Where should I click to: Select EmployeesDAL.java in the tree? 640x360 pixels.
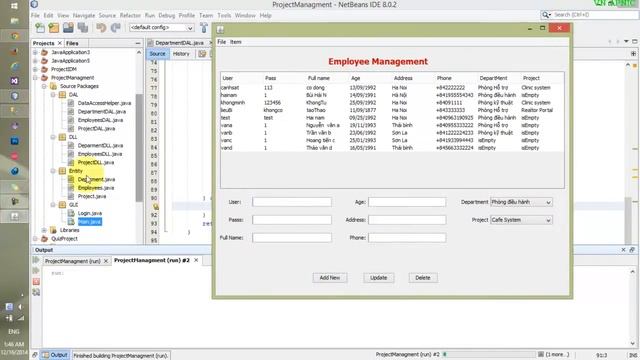(100, 120)
